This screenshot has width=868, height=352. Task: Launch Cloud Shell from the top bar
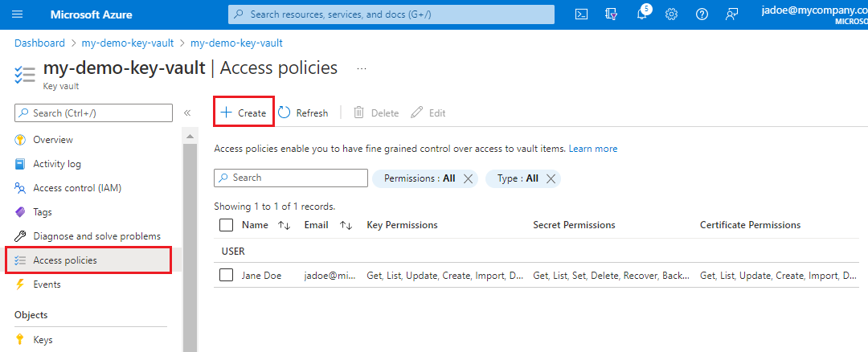(583, 14)
